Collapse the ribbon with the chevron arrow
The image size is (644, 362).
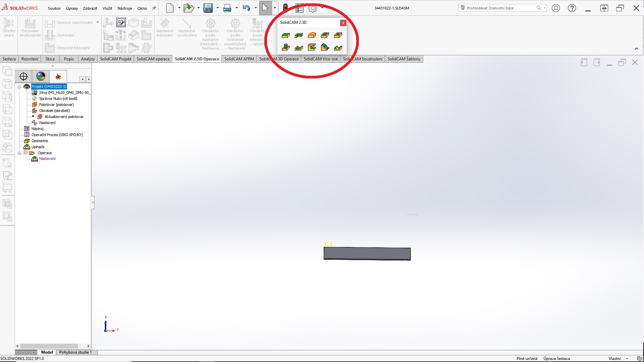coord(637,49)
